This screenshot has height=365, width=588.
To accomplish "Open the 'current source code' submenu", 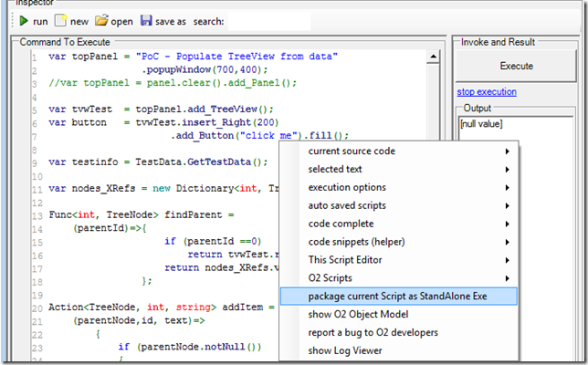I will pyautogui.click(x=399, y=151).
